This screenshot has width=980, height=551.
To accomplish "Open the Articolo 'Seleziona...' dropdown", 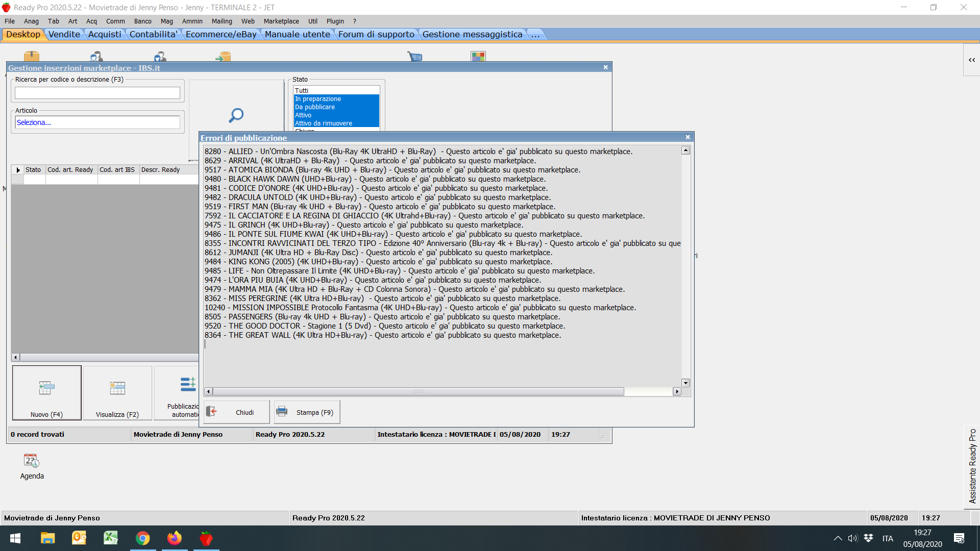I will [97, 122].
